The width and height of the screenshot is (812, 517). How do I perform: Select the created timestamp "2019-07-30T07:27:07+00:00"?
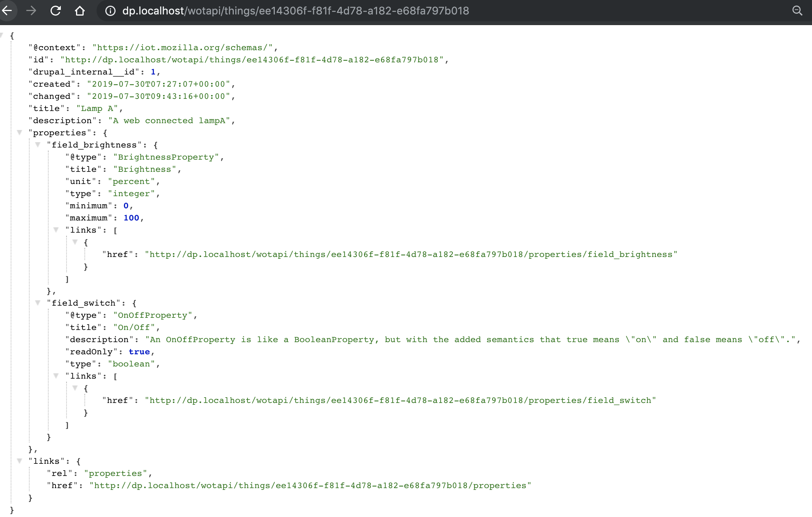(x=159, y=84)
